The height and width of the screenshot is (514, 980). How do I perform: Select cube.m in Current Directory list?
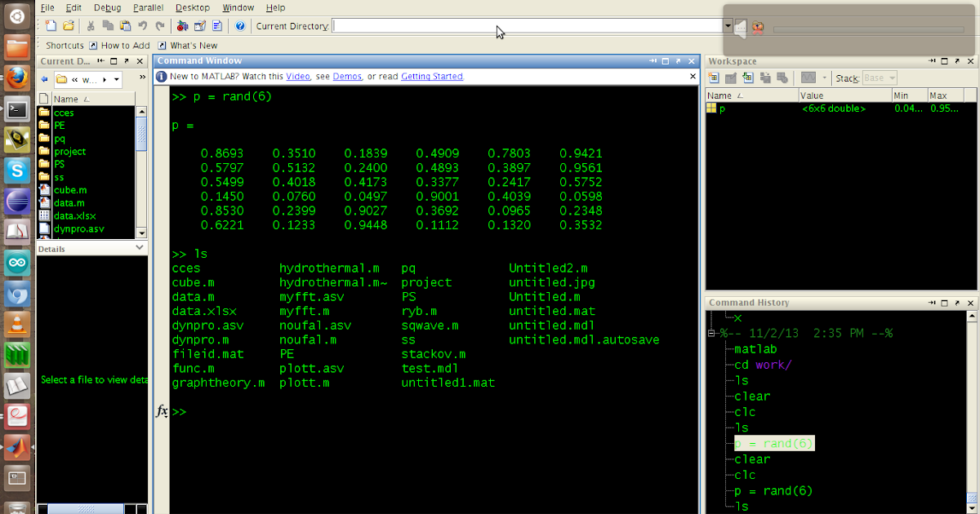[x=70, y=190]
